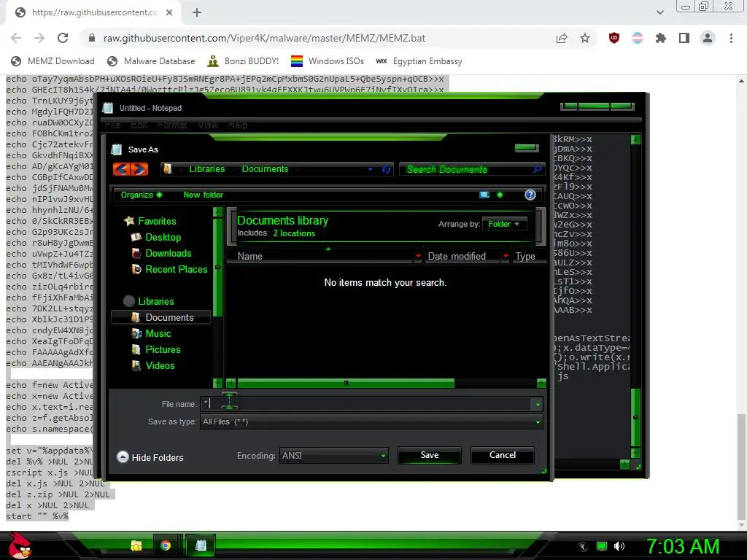Click Libraries in the address breadcrumb
The width and height of the screenshot is (747, 560).
click(x=206, y=169)
